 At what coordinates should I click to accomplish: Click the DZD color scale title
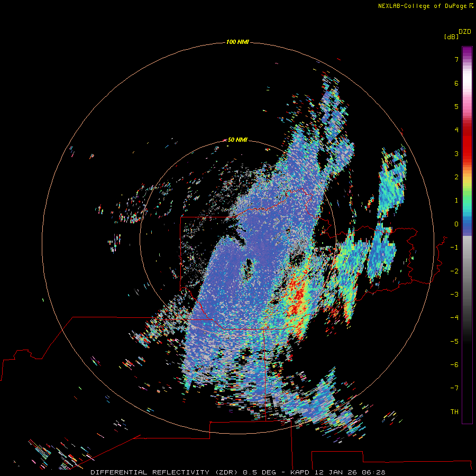[465, 32]
